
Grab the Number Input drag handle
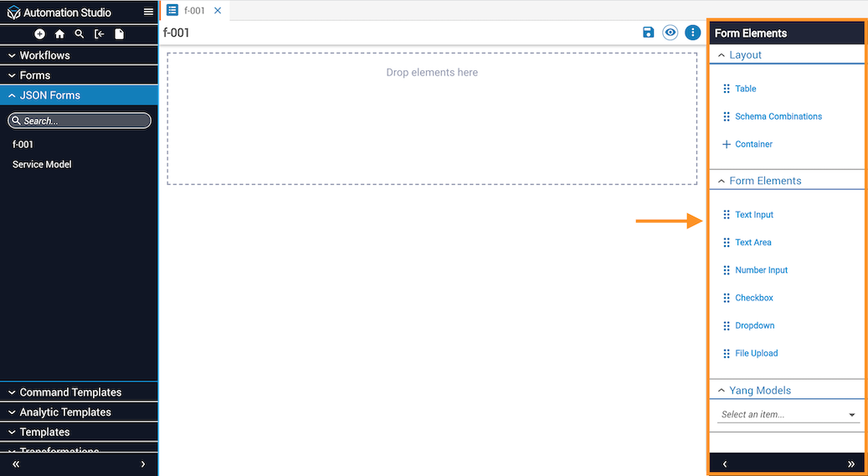click(x=727, y=270)
